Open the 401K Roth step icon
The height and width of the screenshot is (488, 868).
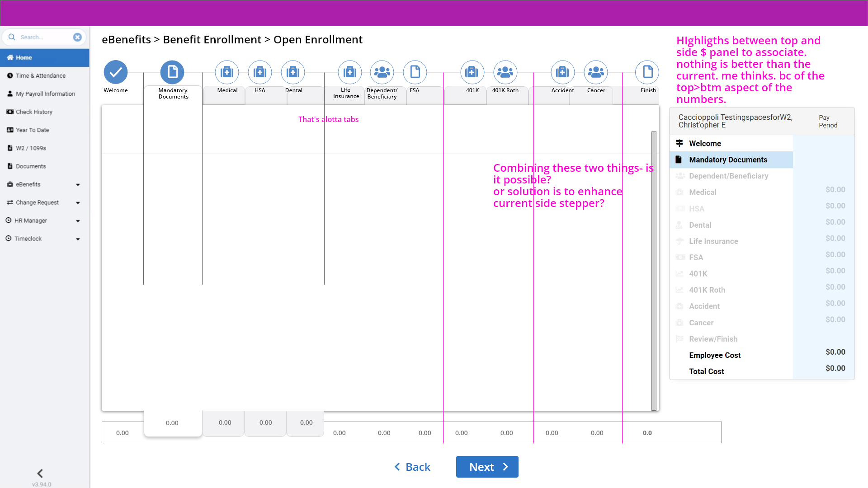(x=505, y=72)
